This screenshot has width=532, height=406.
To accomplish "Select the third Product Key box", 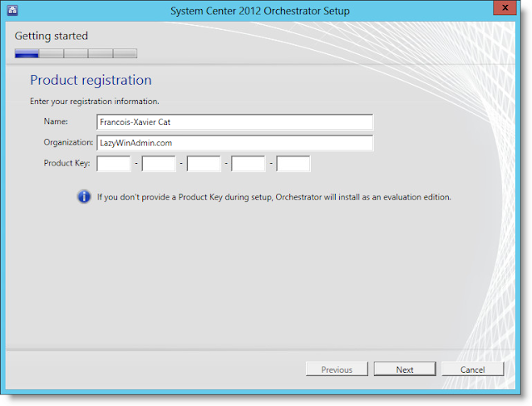I will (204, 164).
